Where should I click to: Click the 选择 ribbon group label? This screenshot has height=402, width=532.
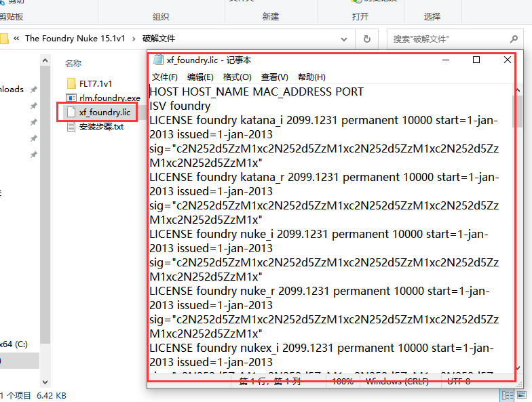coord(432,16)
